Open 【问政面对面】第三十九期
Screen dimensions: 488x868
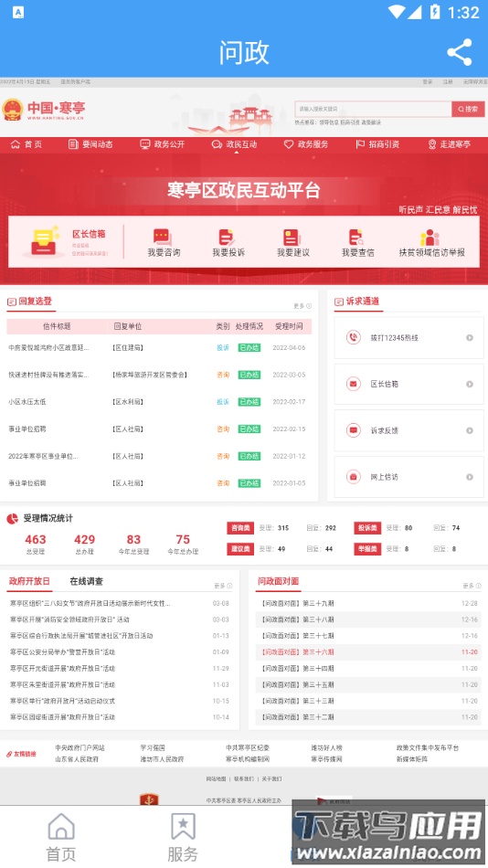(297, 603)
